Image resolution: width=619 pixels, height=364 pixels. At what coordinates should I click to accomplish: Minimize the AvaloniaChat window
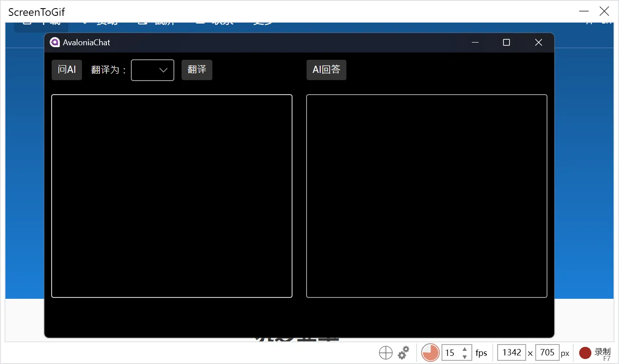[475, 42]
